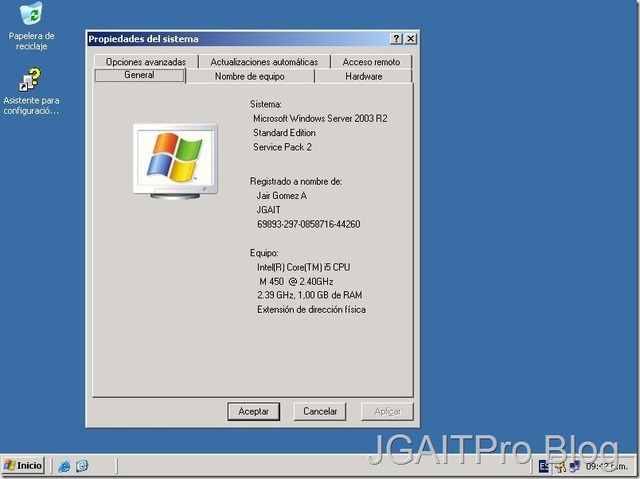This screenshot has height=479, width=640.
Task: Click the registered name Jair Gomez A
Action: [282, 196]
